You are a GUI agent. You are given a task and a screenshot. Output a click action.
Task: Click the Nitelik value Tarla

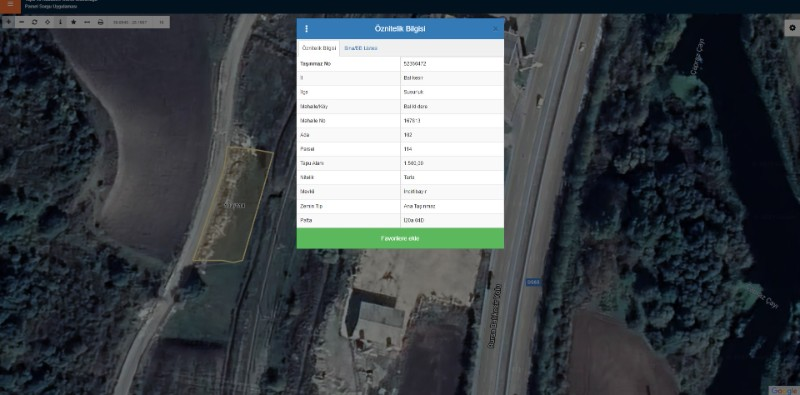[x=409, y=178]
